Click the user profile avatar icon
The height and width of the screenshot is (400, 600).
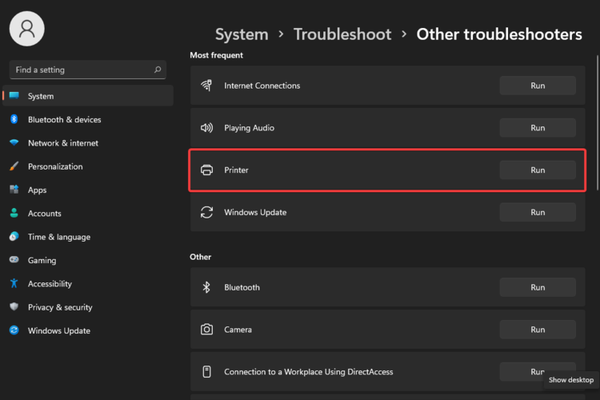27,27
